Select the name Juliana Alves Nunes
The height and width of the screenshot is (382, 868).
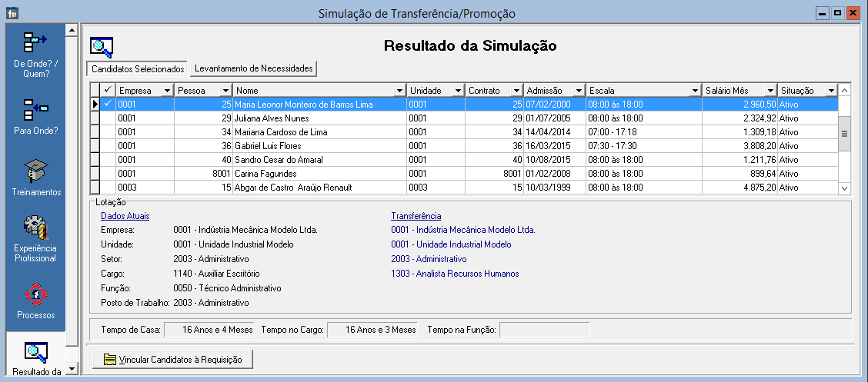coord(272,118)
